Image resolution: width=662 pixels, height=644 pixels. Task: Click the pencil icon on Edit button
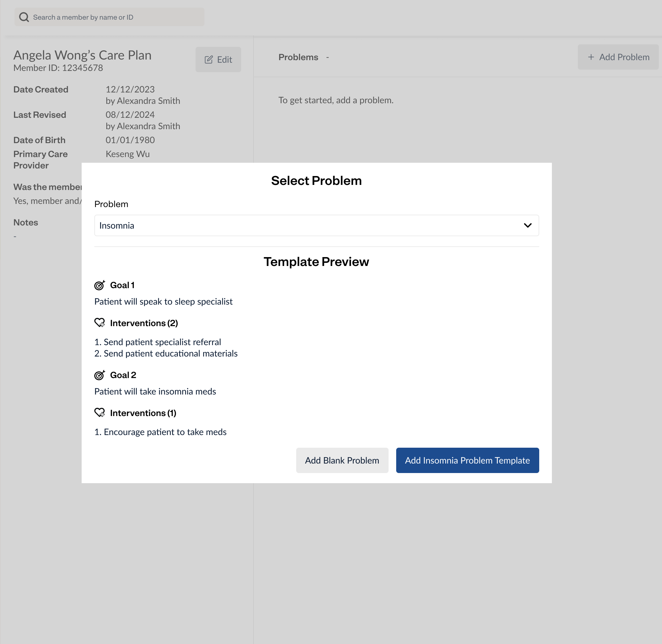coord(209,60)
